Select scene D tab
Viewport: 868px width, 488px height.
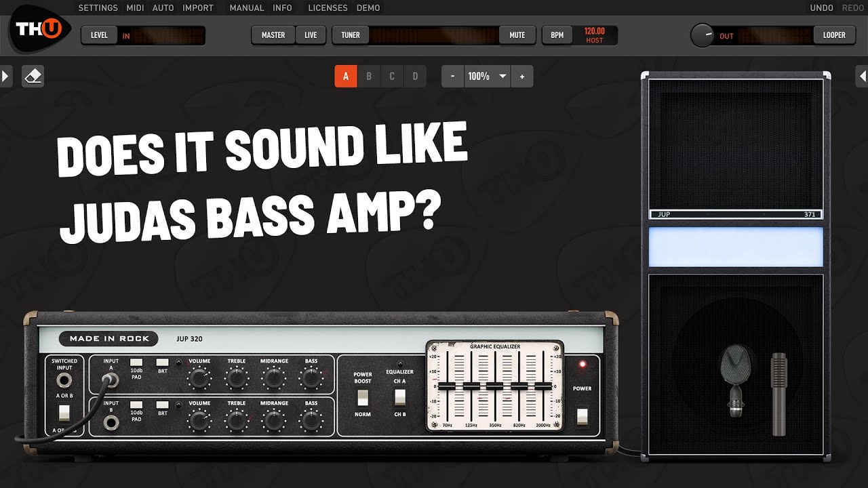point(415,77)
